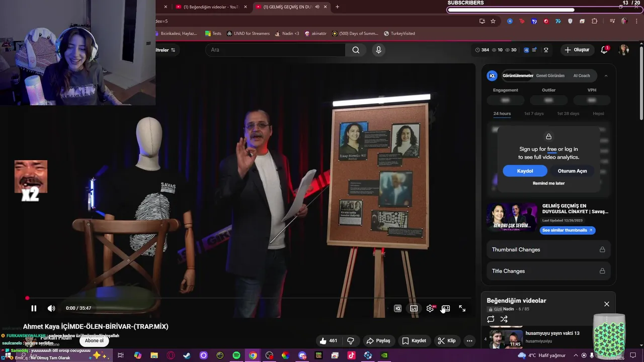The height and width of the screenshot is (362, 644).
Task: Open YouTube notifications bell
Action: click(x=604, y=50)
